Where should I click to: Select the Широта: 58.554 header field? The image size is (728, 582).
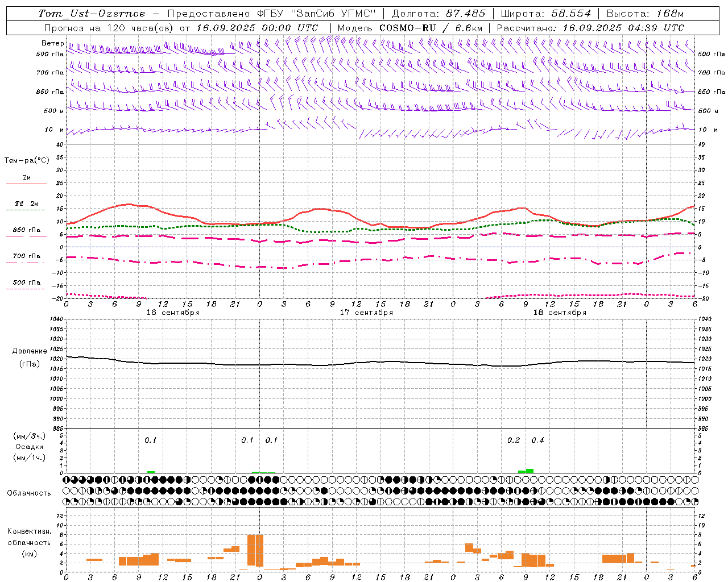(545, 14)
